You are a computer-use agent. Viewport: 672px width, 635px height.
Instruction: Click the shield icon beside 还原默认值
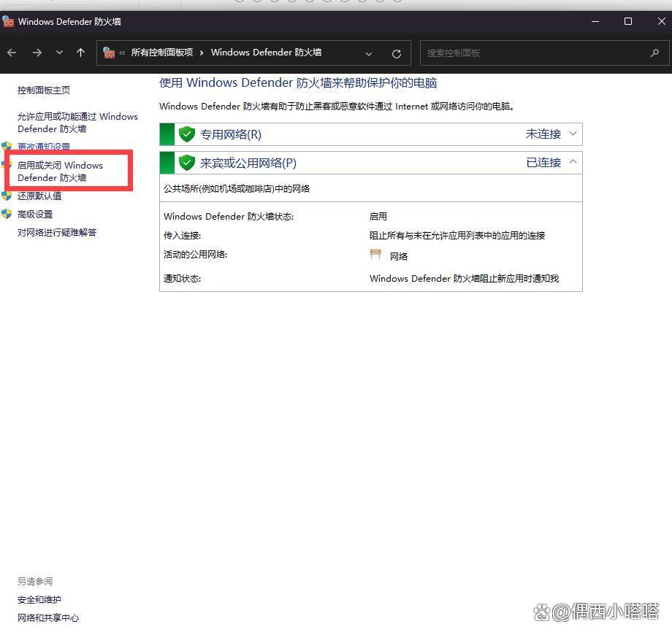[7, 196]
